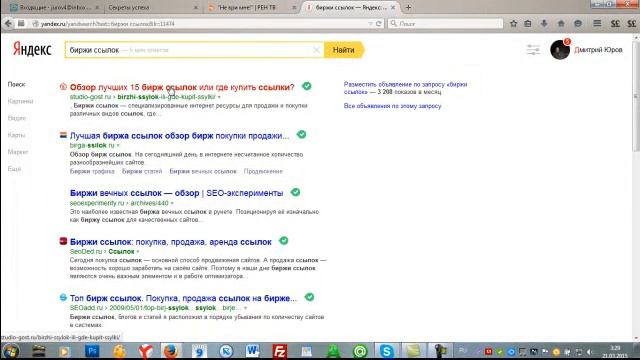Open FileZilla from the taskbar
Screen dimensions: 640x360
280,351
